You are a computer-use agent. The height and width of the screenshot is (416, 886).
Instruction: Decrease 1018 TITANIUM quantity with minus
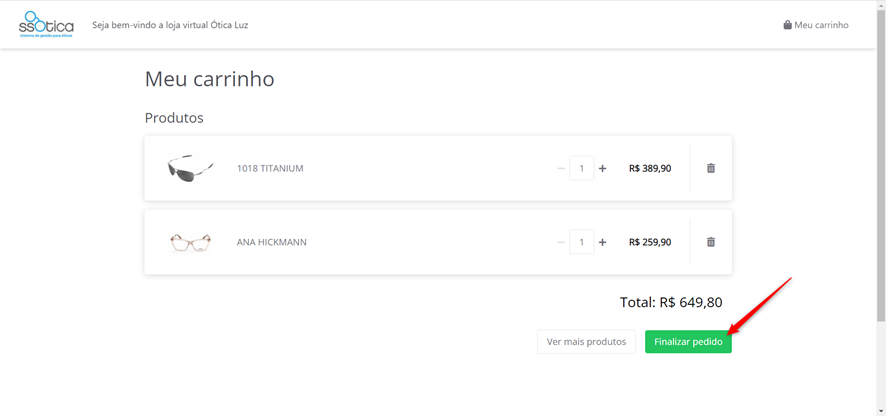point(561,168)
